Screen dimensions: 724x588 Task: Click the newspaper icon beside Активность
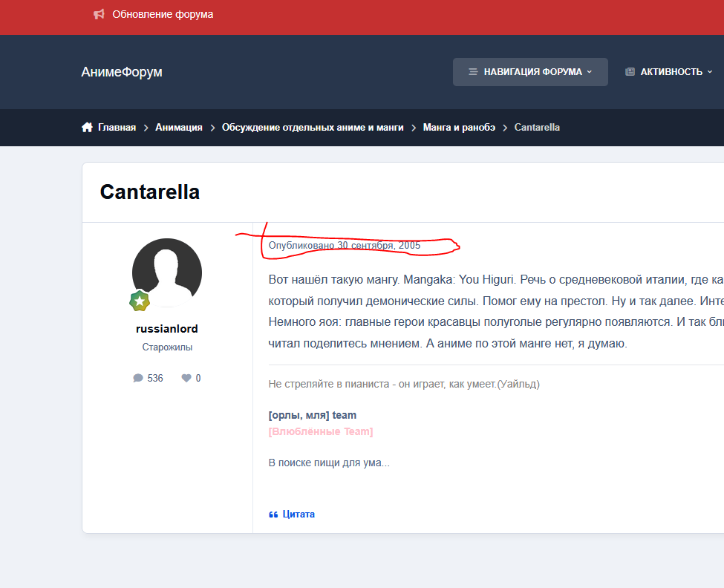(630, 72)
